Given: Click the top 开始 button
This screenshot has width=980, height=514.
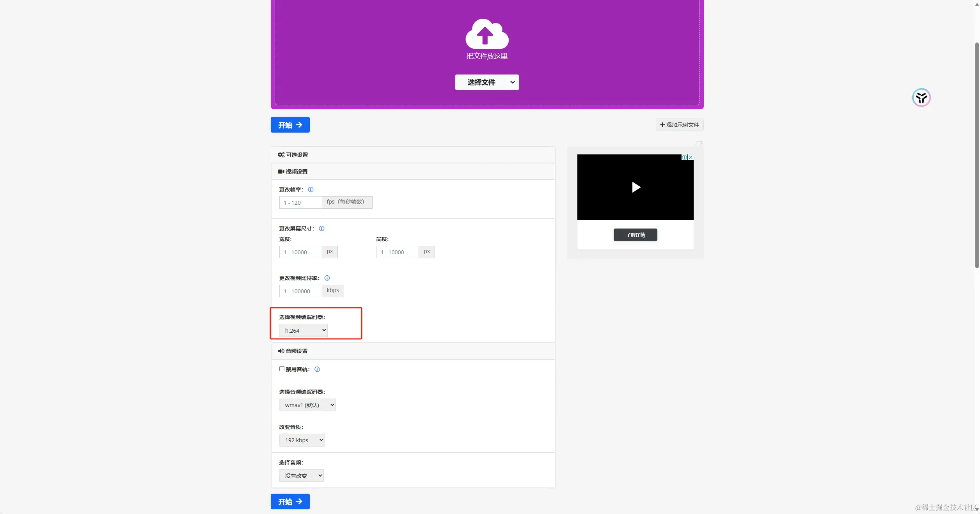Looking at the screenshot, I should tap(290, 125).
